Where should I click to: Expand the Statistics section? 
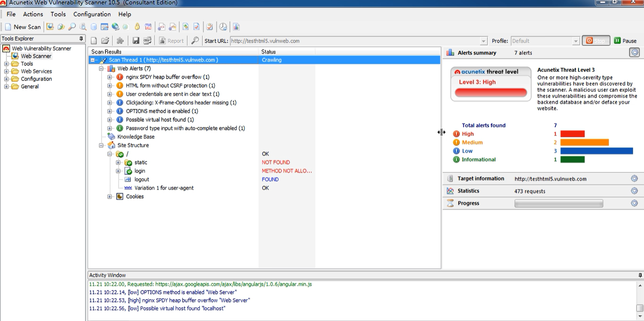pos(634,191)
